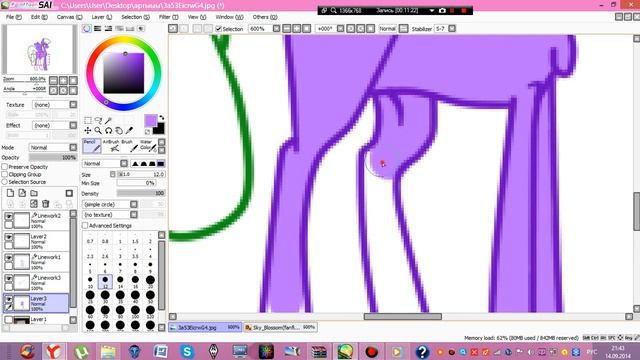
Task: Delete the current layer with trash icon
Action: coord(46,203)
